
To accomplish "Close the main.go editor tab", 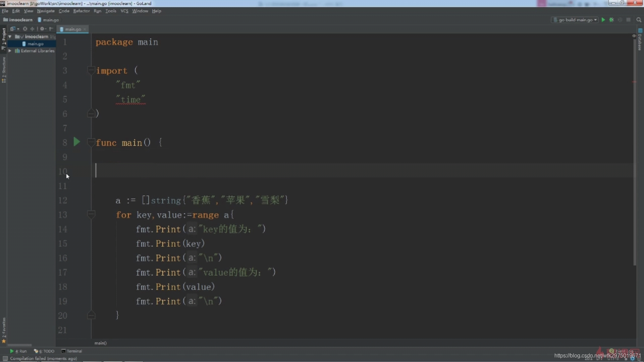I will 85,29.
